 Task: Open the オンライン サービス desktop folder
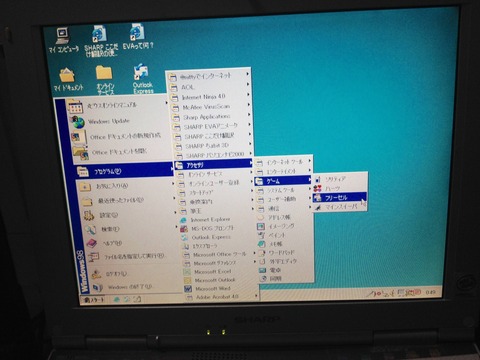pos(105,80)
